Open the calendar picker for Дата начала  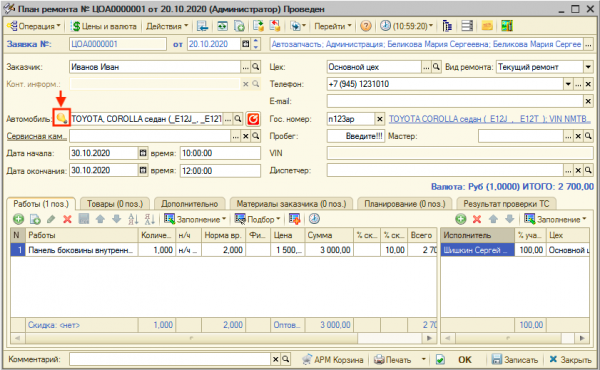tap(142, 153)
